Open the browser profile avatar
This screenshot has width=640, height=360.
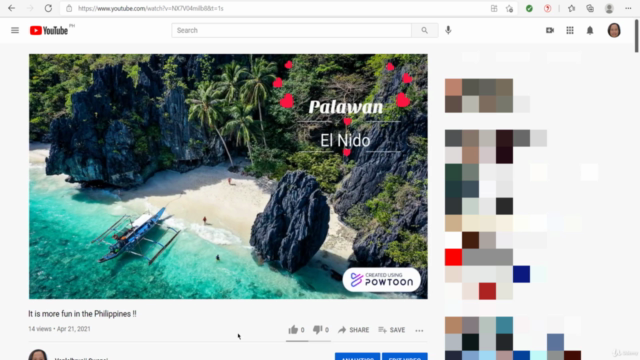(609, 8)
